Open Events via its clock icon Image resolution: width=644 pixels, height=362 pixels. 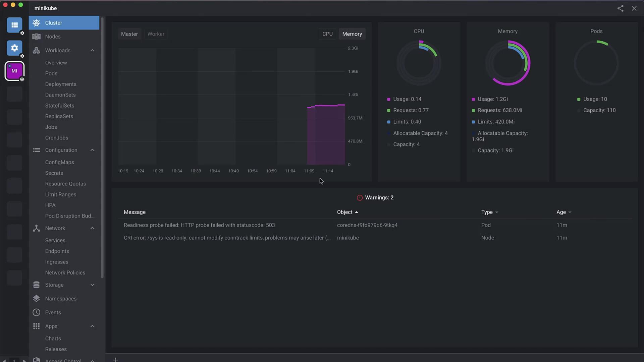(x=36, y=312)
